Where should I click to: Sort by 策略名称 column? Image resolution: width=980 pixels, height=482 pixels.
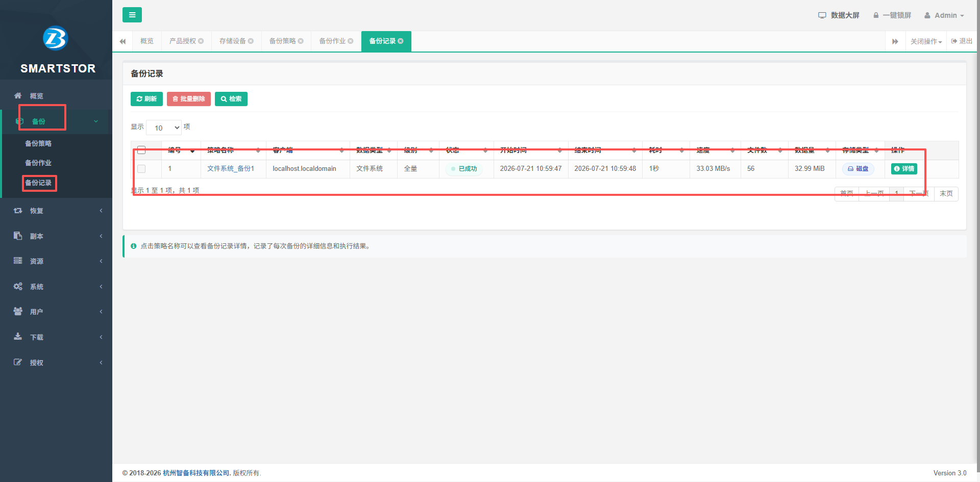[233, 150]
